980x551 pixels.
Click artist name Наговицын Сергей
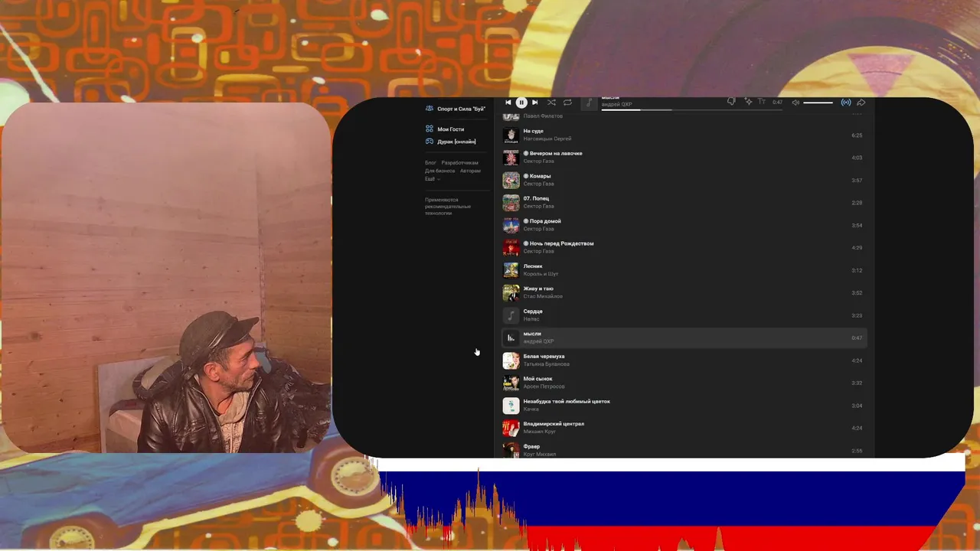(547, 139)
